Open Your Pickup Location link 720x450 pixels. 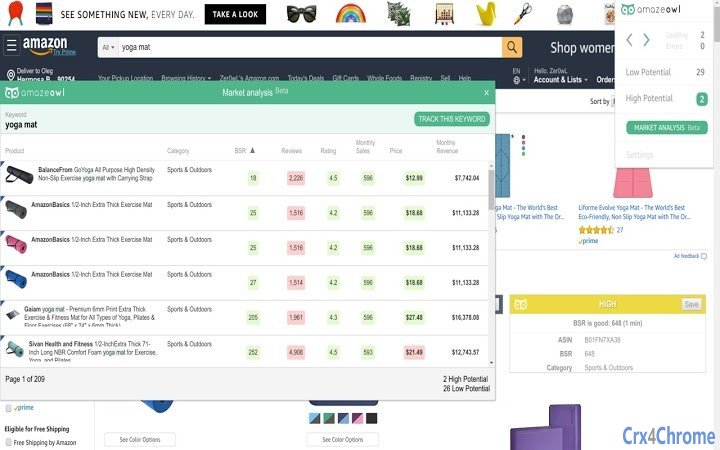(x=125, y=78)
